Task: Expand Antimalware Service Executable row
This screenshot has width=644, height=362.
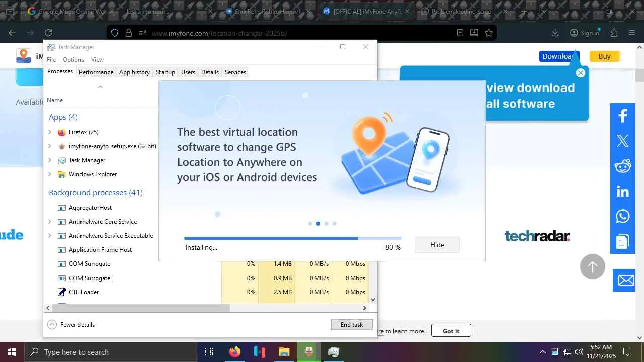Action: (x=50, y=236)
